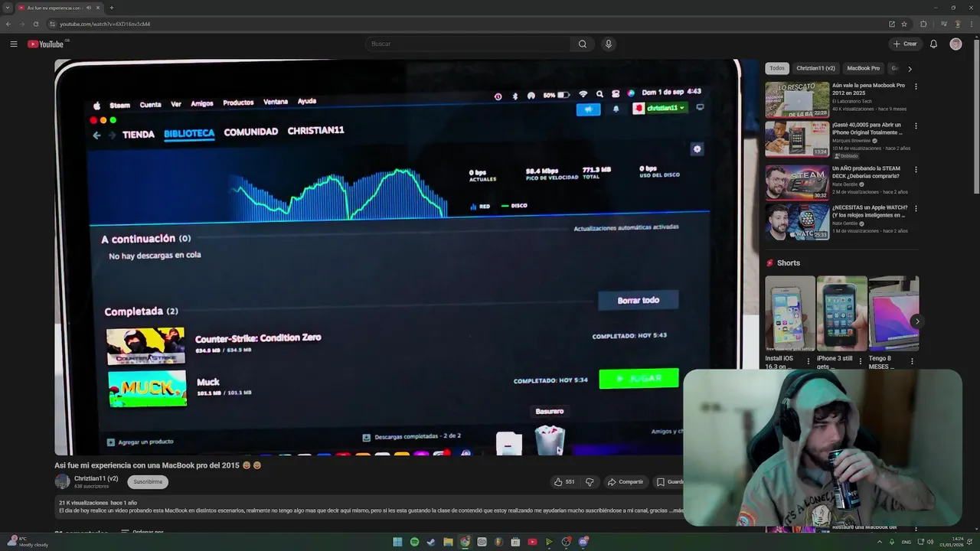Share the video via Compartir
The height and width of the screenshot is (551, 980).
point(625,482)
